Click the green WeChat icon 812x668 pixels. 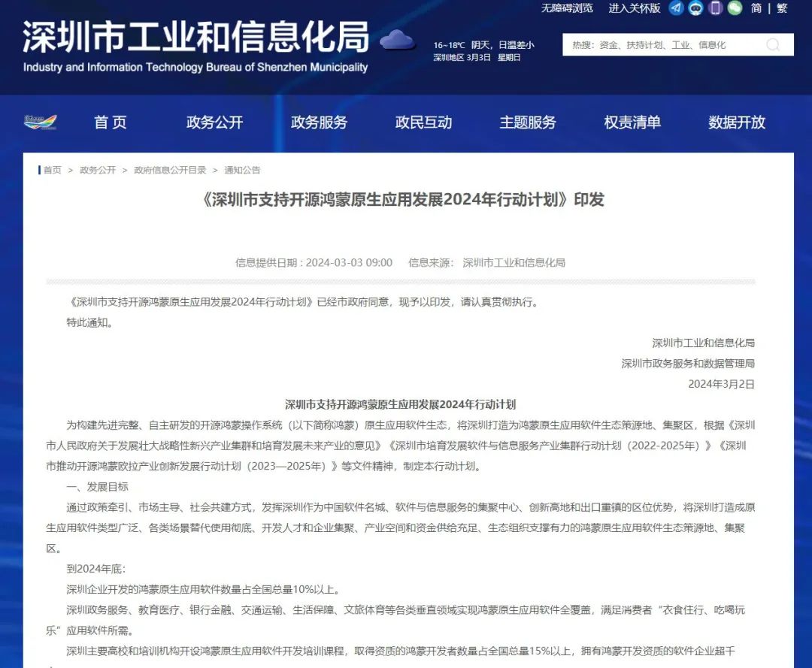tap(735, 8)
